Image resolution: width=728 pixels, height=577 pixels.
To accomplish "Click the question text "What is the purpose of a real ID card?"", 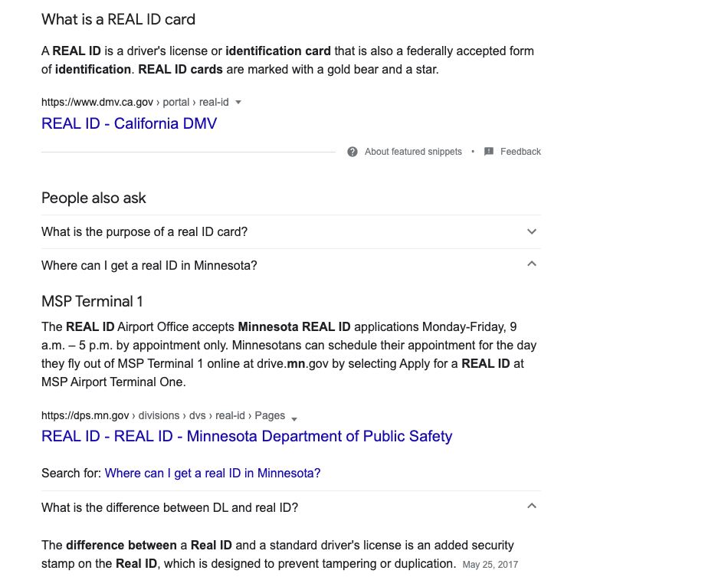I will point(144,231).
